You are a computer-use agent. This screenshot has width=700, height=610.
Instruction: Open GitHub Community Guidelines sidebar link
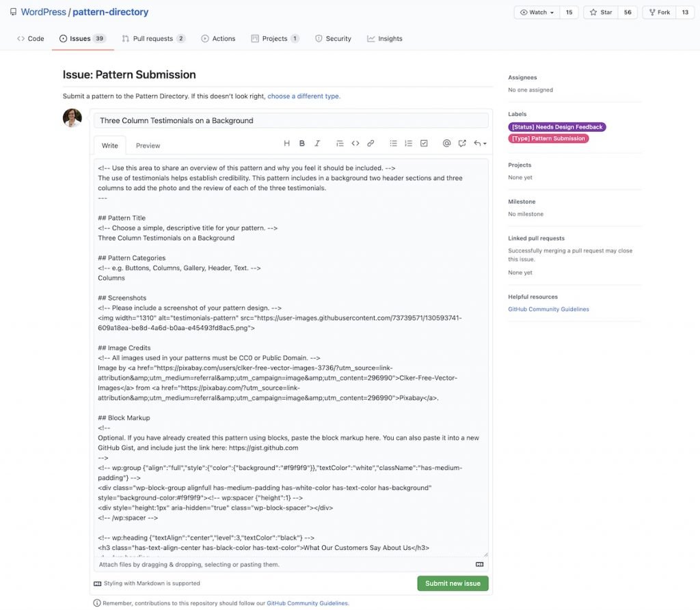(x=548, y=309)
